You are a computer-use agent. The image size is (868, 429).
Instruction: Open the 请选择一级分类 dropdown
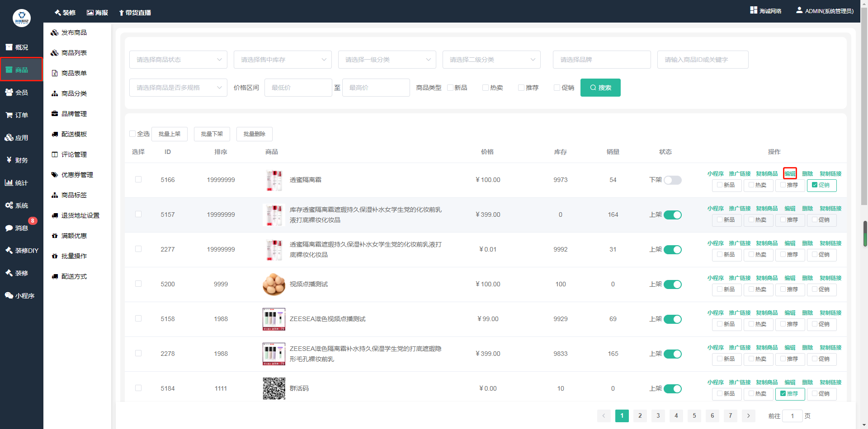tap(387, 60)
